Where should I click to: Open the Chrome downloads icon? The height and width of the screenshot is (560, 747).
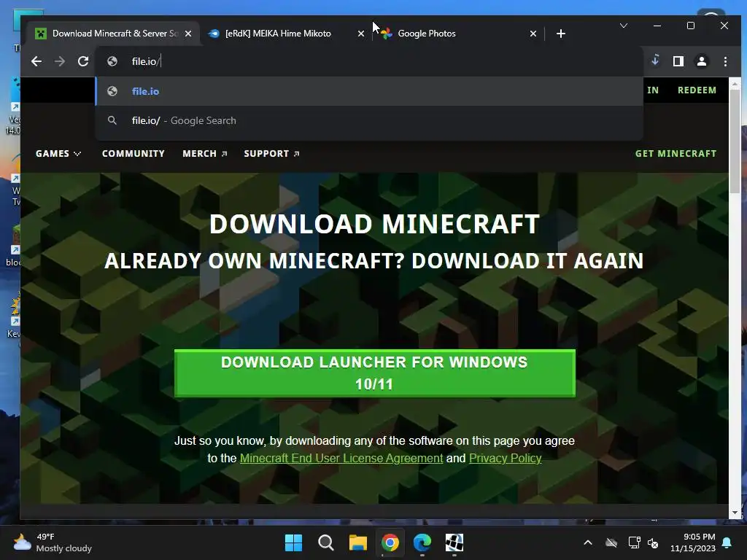pyautogui.click(x=656, y=61)
